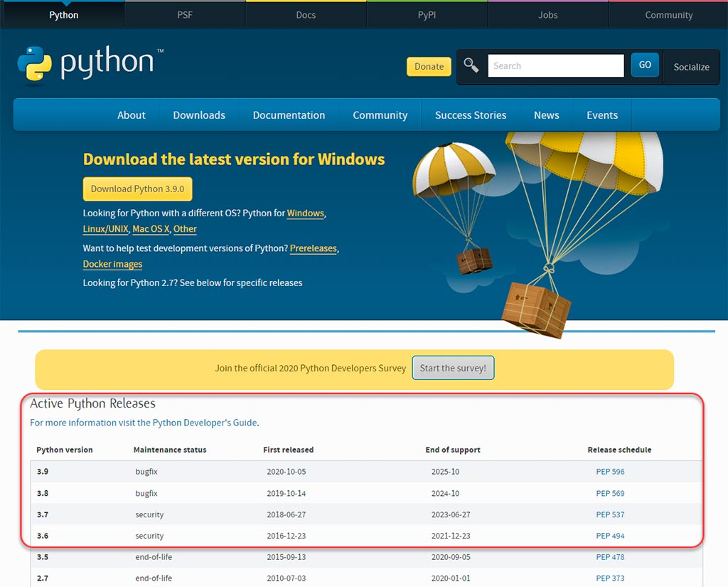This screenshot has height=587, width=728.
Task: Click the Active Python Releases heading
Action: coord(93,403)
